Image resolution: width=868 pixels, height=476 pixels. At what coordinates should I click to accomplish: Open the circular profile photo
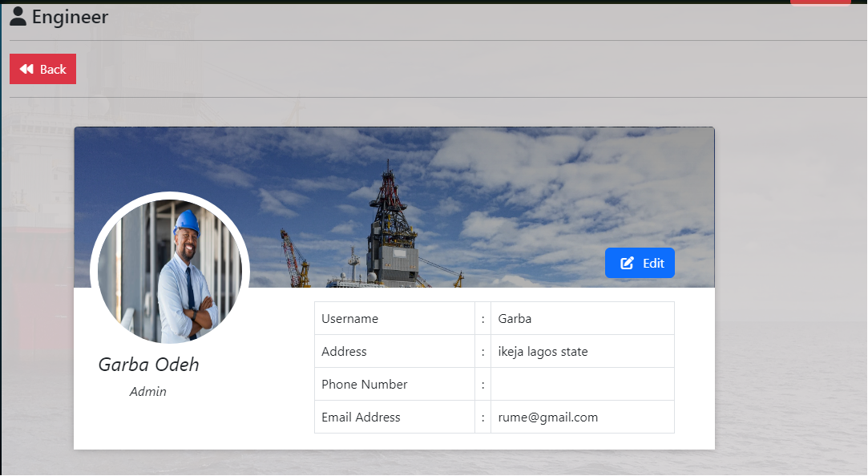[170, 271]
